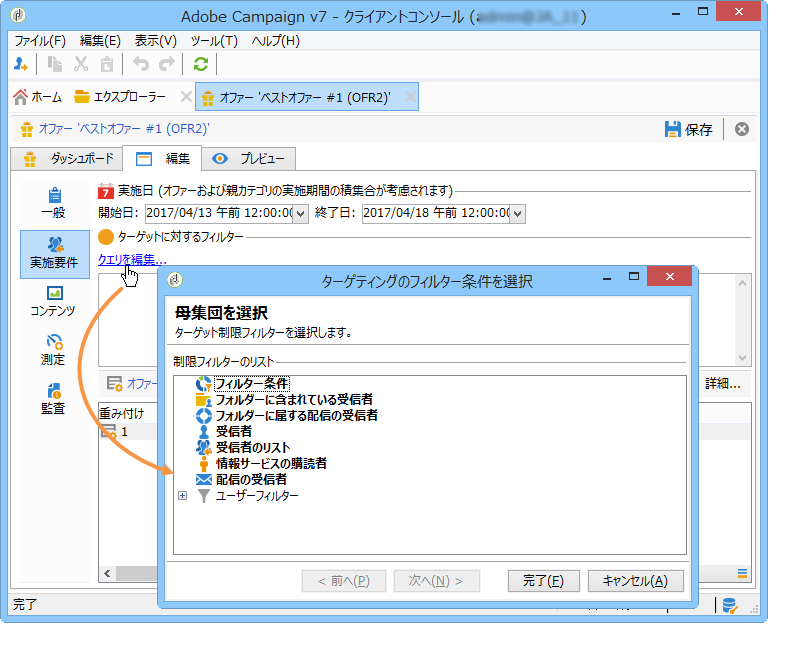The height and width of the screenshot is (649, 786).
Task: Click the Adobe Campaign logo in title bar
Action: (x=18, y=15)
